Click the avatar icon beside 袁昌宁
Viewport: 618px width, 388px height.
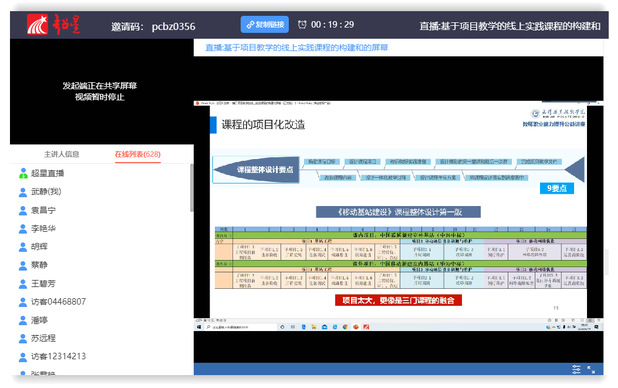pos(23,210)
